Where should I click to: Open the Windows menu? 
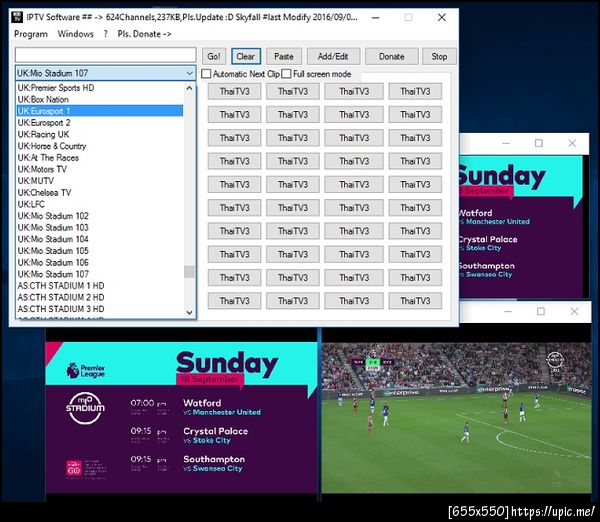pyautogui.click(x=75, y=34)
